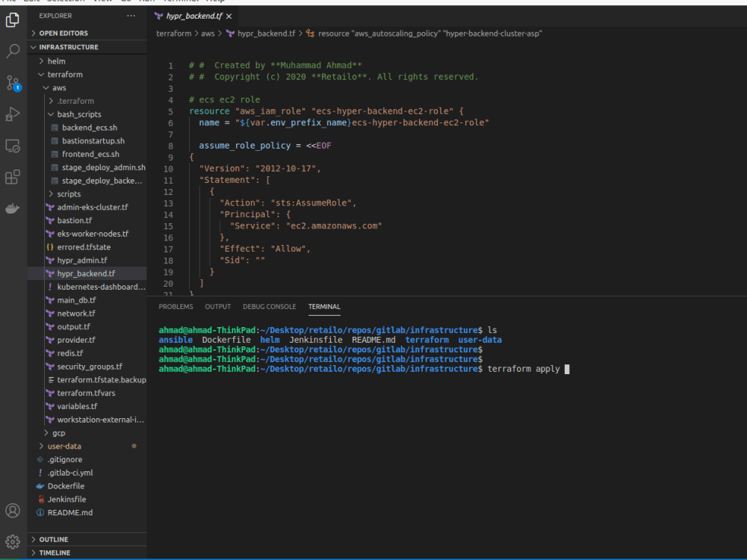
Task: Open the Extensions view icon
Action: point(12,177)
